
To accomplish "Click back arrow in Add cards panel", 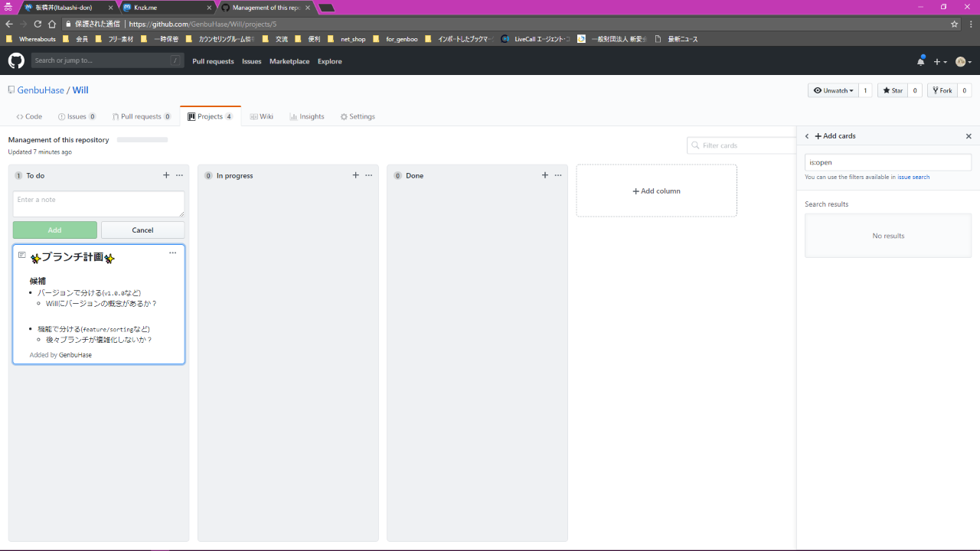I will point(807,136).
